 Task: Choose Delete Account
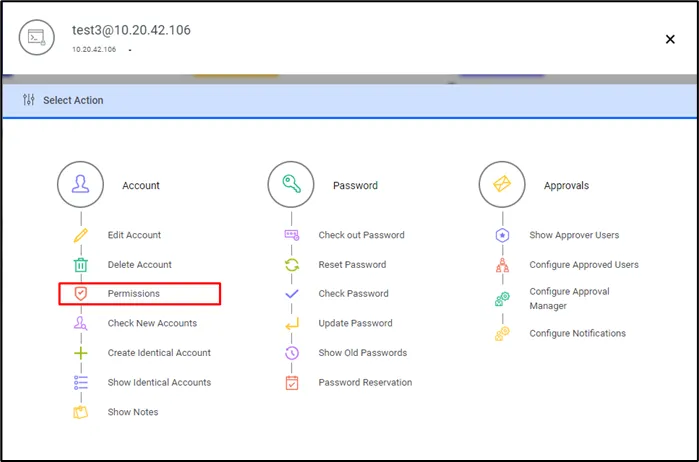[140, 264]
